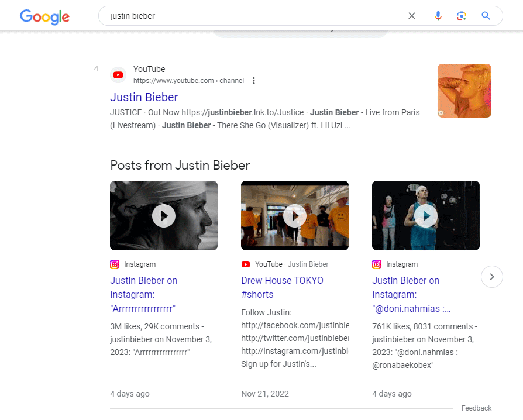Screen dimensions: 523x420
Task: Play the @doni.nahmias Instagram video thumbnail
Action: click(426, 215)
